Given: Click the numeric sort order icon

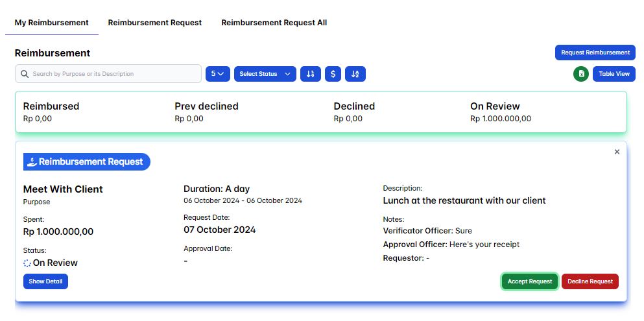Looking at the screenshot, I should [x=311, y=74].
